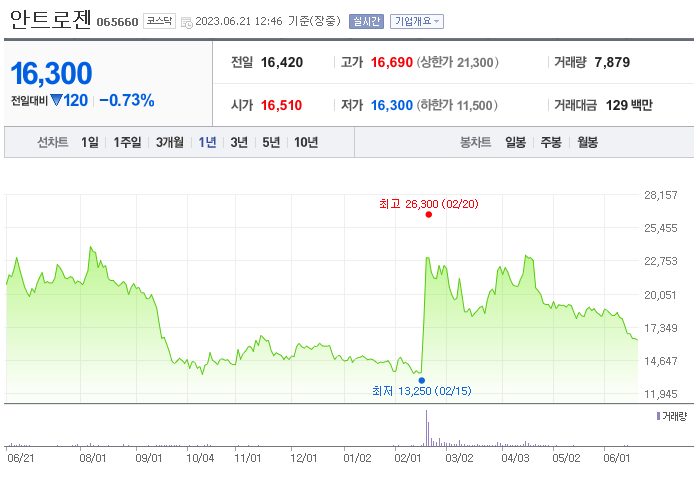Click the 28,157 price axis label
The width and height of the screenshot is (694, 481).
(661, 195)
